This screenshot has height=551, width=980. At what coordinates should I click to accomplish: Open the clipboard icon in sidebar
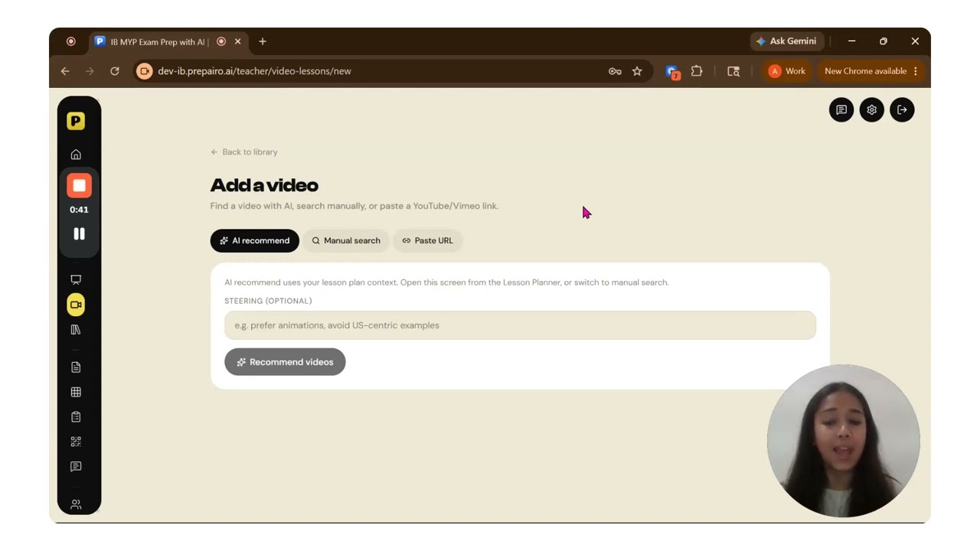pos(76,417)
